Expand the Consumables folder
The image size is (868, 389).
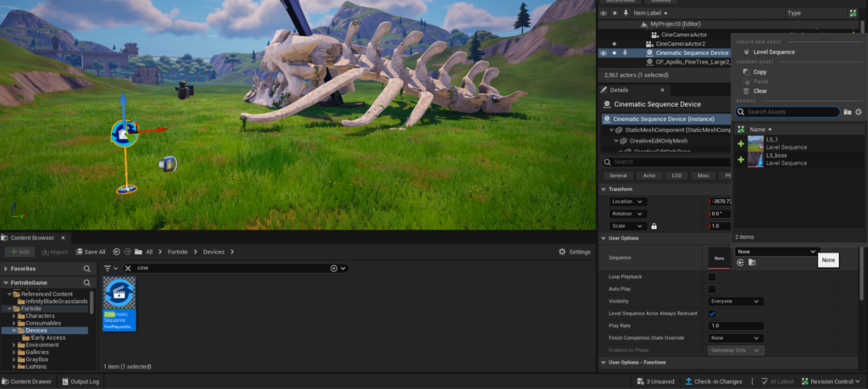click(14, 323)
